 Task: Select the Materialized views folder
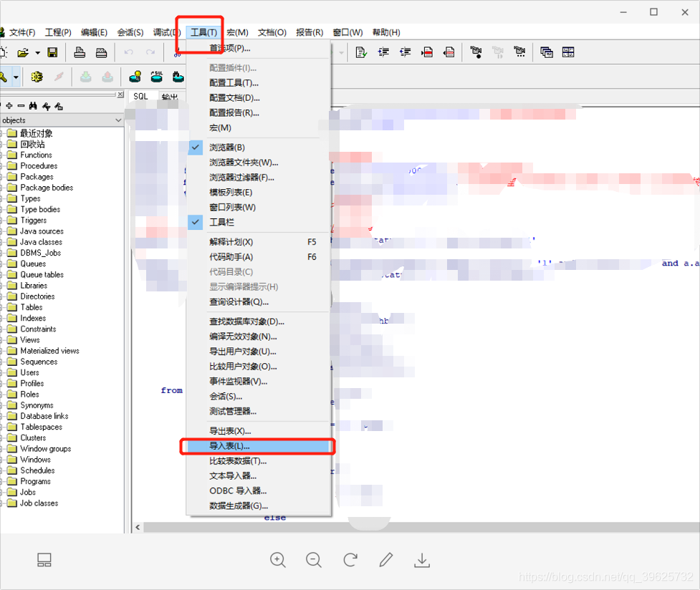pyautogui.click(x=49, y=351)
